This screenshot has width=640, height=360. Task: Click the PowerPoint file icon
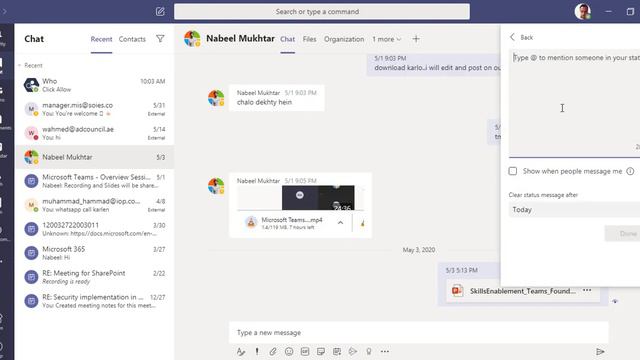(457, 291)
